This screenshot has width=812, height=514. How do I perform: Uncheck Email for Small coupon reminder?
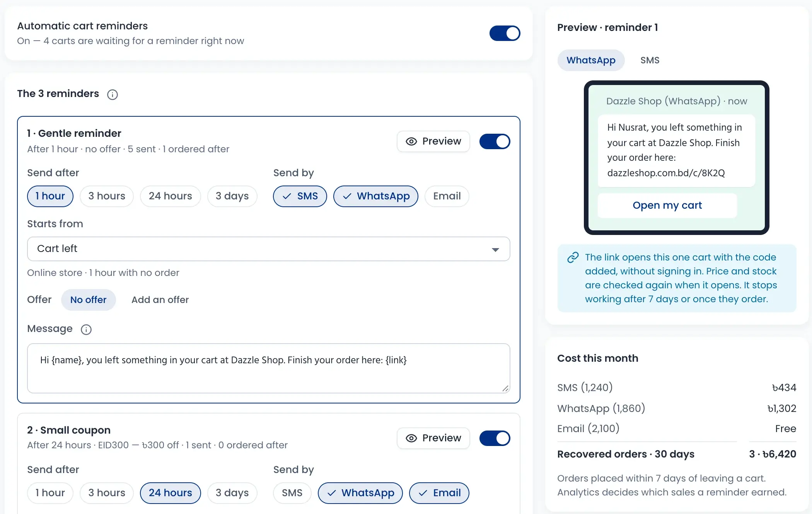(439, 493)
